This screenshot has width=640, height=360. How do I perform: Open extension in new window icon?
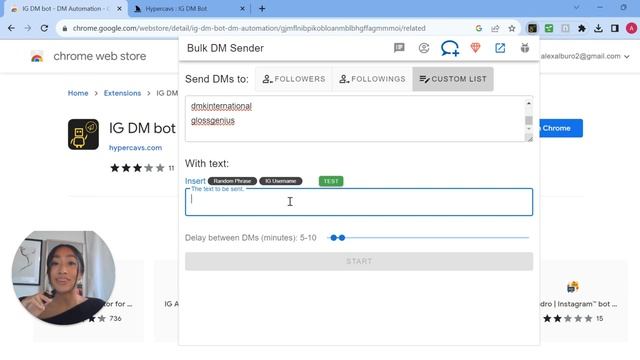[500, 48]
